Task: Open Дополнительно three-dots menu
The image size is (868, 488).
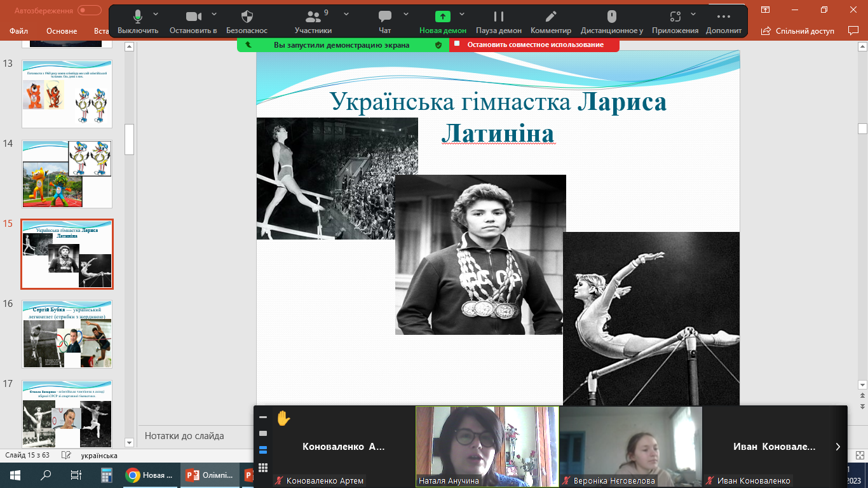Action: click(x=723, y=22)
